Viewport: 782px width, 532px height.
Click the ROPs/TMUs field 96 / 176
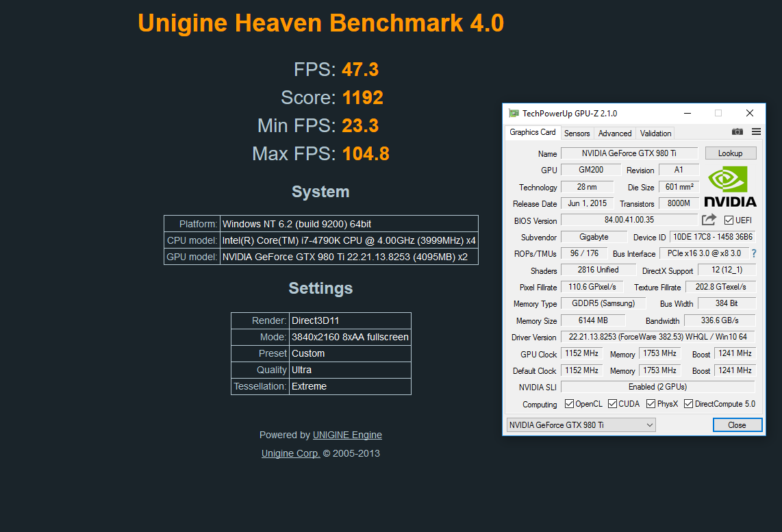click(584, 253)
